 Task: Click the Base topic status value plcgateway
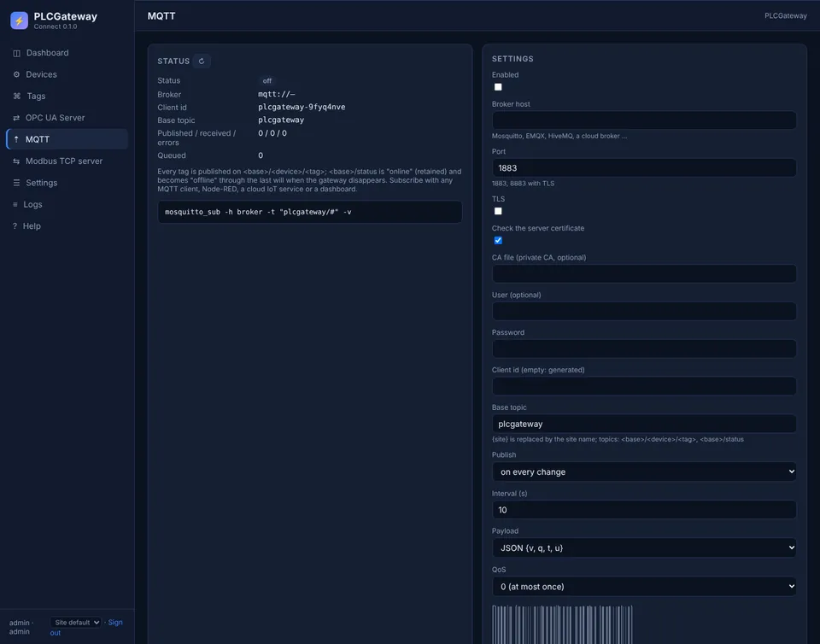[281, 120]
